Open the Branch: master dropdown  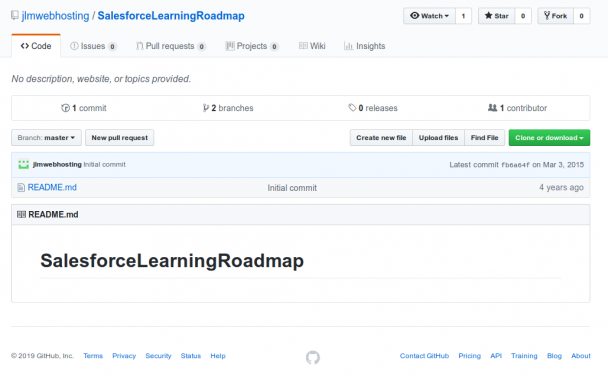click(46, 138)
